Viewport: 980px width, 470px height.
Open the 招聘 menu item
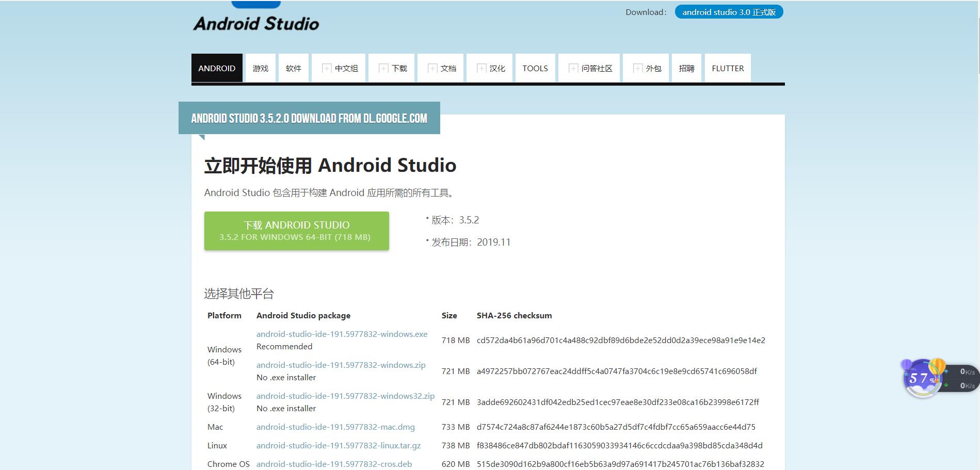pos(686,68)
